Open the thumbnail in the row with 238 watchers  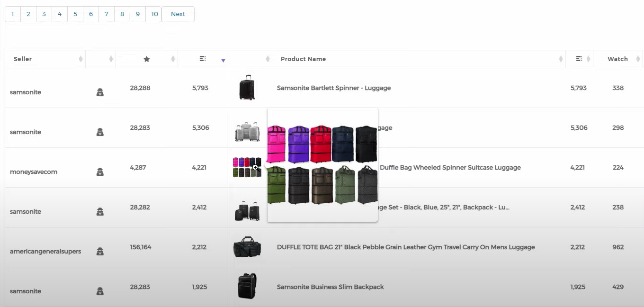(x=247, y=210)
